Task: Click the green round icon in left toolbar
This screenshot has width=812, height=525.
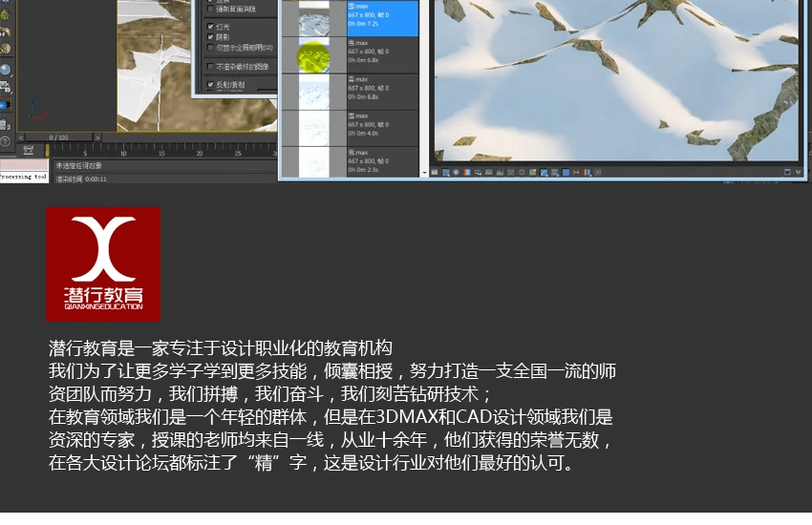Action: (5, 14)
